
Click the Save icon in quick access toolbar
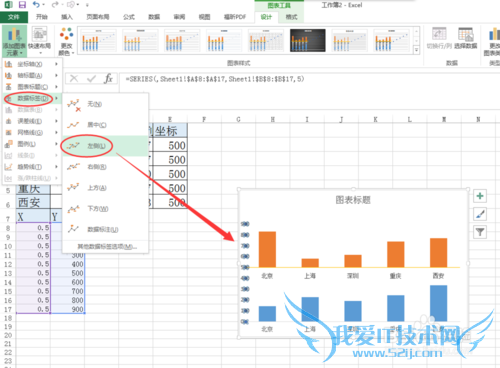click(22, 5)
